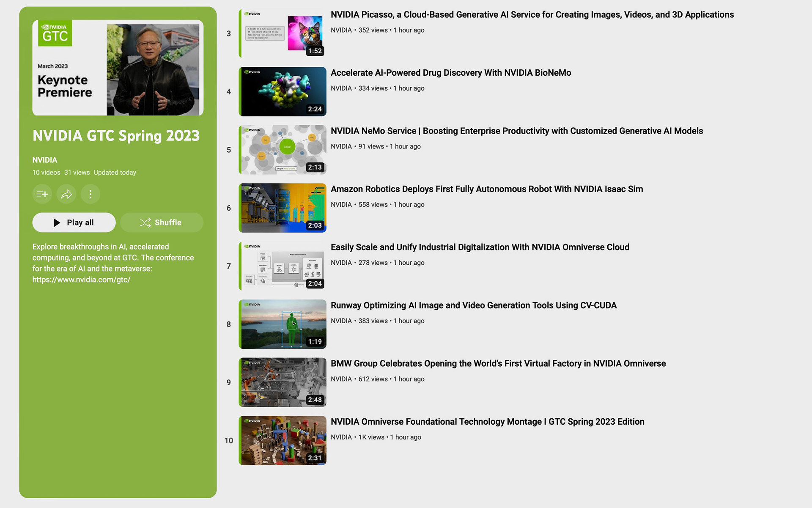Click title 'BMW Group Celebrates Opening the World's First Virtual Factory'

click(498, 364)
